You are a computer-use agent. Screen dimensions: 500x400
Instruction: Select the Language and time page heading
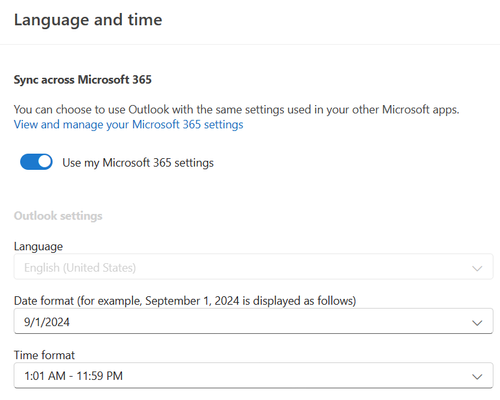[x=88, y=20]
